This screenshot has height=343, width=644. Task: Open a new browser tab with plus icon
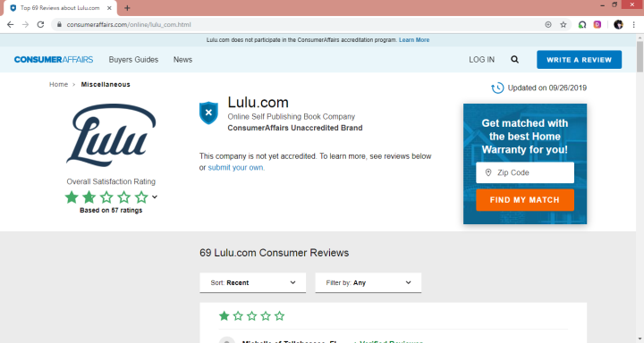127,8
